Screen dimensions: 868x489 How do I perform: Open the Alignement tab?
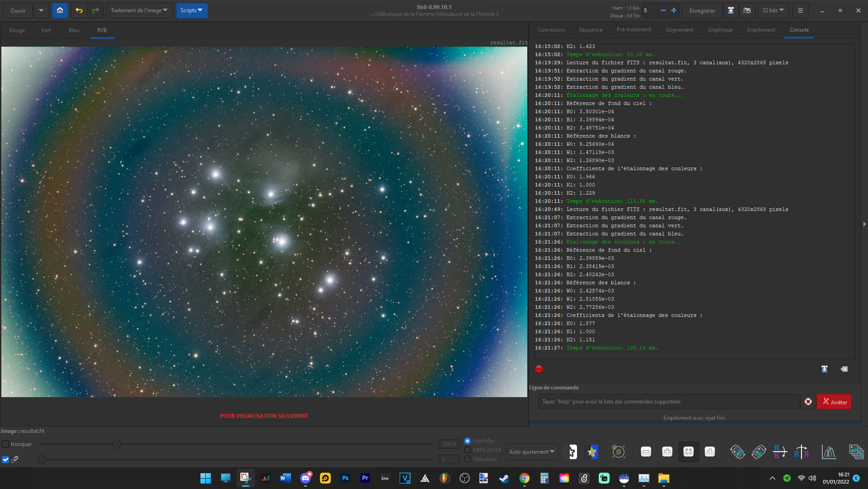tap(679, 30)
